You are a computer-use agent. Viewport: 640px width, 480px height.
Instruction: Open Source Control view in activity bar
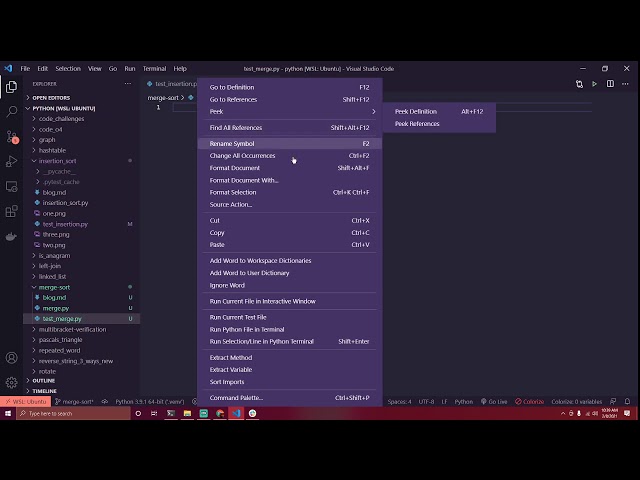point(11,137)
